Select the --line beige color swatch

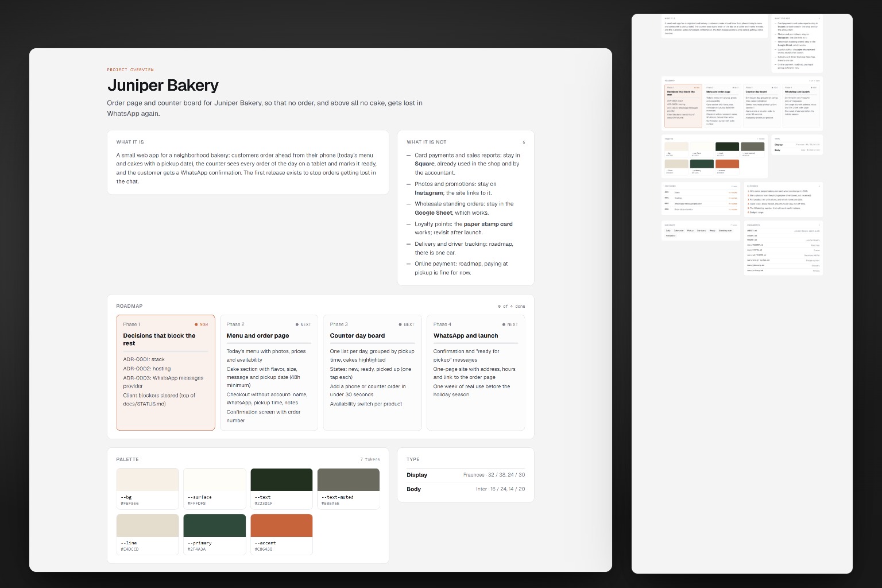click(148, 534)
